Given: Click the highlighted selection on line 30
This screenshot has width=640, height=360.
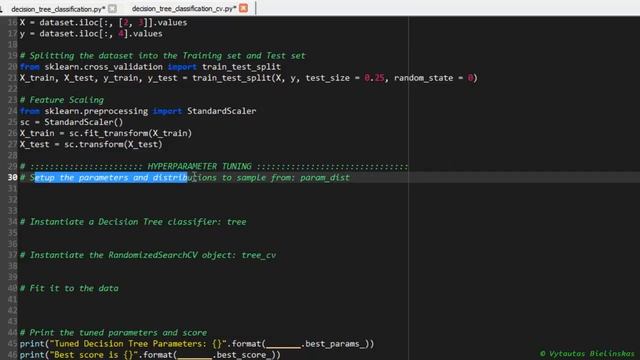Looking at the screenshot, I should 111,178.
